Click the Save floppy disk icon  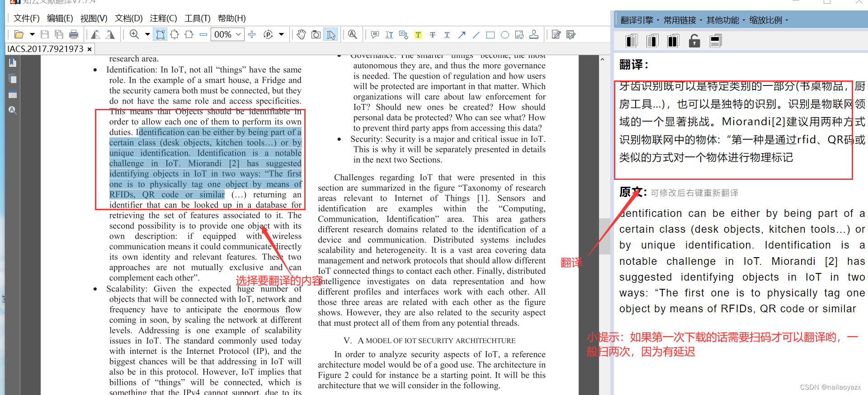click(x=45, y=34)
